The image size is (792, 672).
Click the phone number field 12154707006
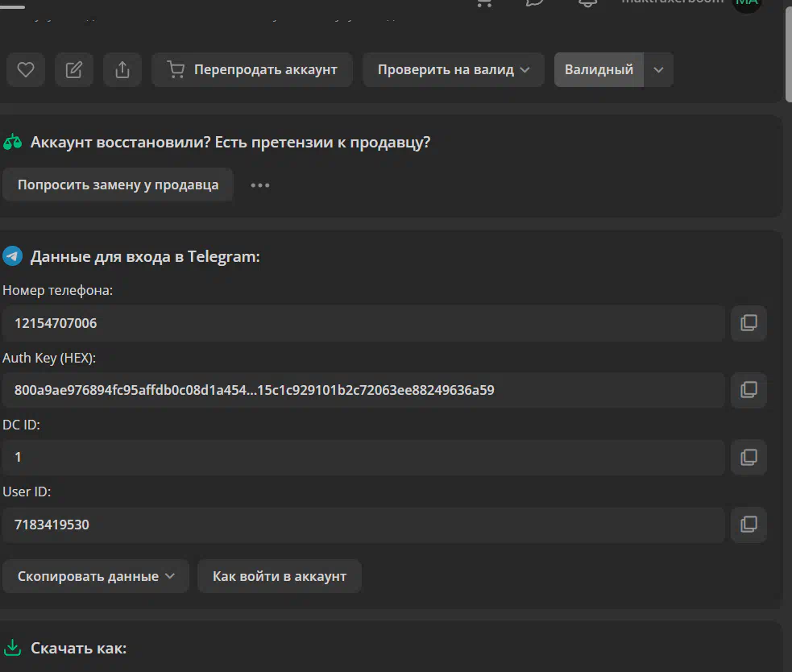pyautogui.click(x=363, y=323)
